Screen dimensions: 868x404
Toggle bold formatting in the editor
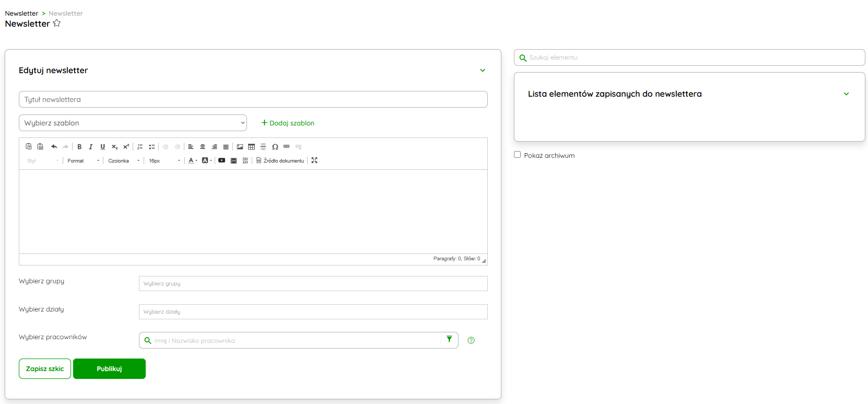(x=79, y=147)
